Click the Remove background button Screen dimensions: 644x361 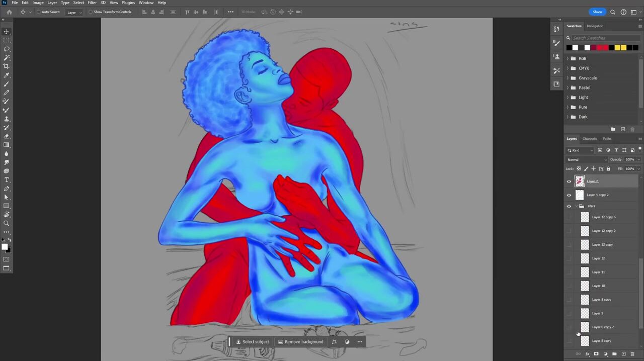[300, 342]
